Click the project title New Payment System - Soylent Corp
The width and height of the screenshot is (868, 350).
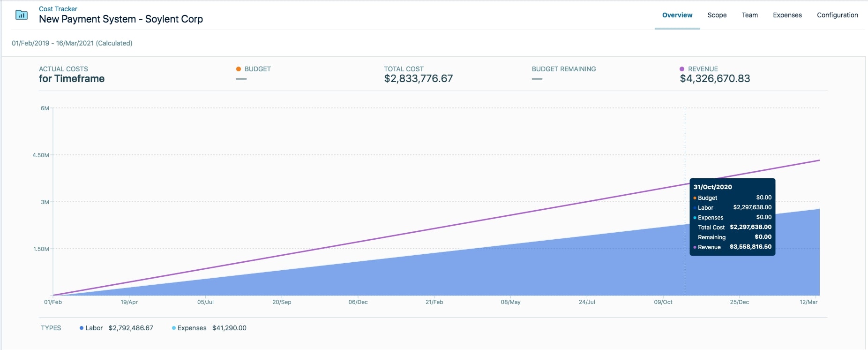(121, 19)
